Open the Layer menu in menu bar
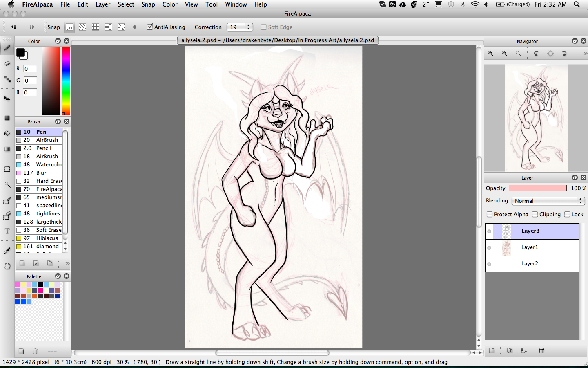The height and width of the screenshot is (368, 588). click(x=103, y=4)
